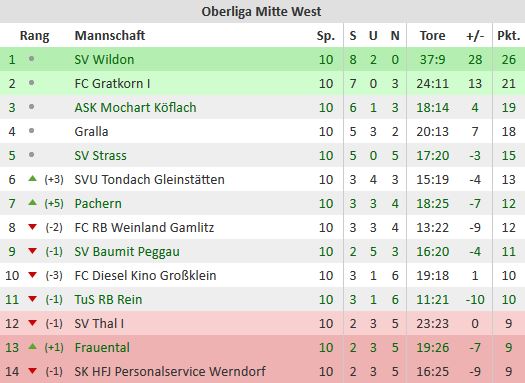This screenshot has width=525, height=383.
Task: Click the grey dot next to Gralla
Action: pos(31,131)
